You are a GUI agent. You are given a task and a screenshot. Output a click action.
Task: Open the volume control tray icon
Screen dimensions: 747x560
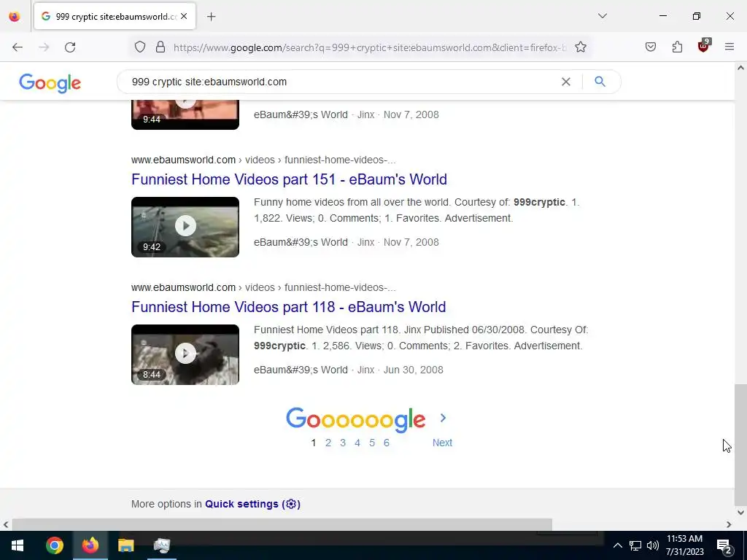[653, 545]
